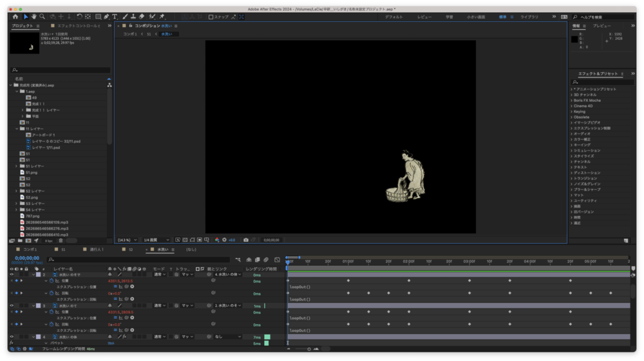Screen dimensions: 644x361
Task: Enable the スナップ (snap) checkbox
Action: pyautogui.click(x=211, y=17)
